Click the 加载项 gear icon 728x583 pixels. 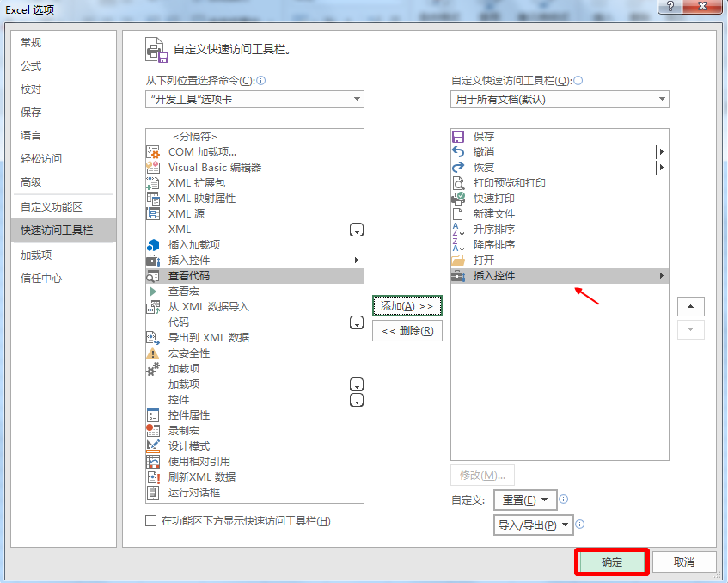[153, 369]
